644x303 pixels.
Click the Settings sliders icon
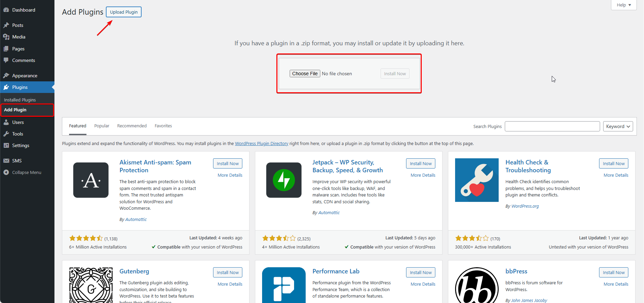click(x=6, y=145)
